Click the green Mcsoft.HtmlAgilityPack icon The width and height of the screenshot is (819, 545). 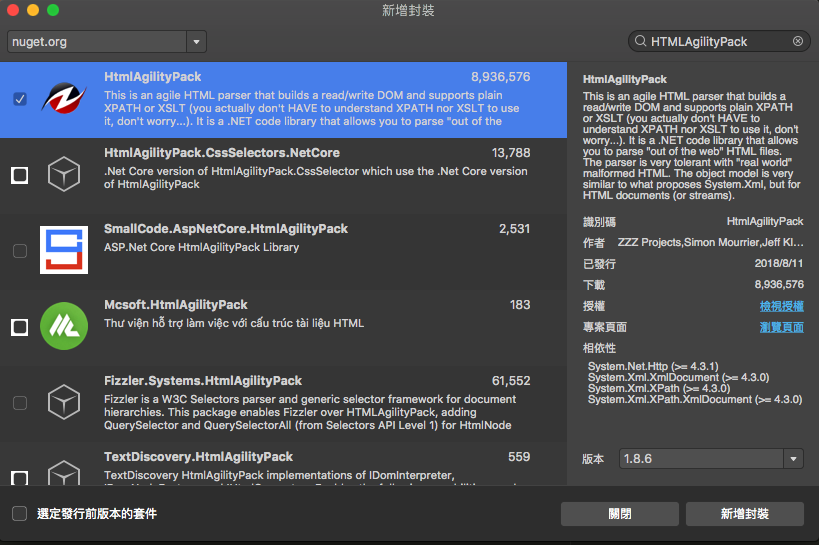pos(64,326)
